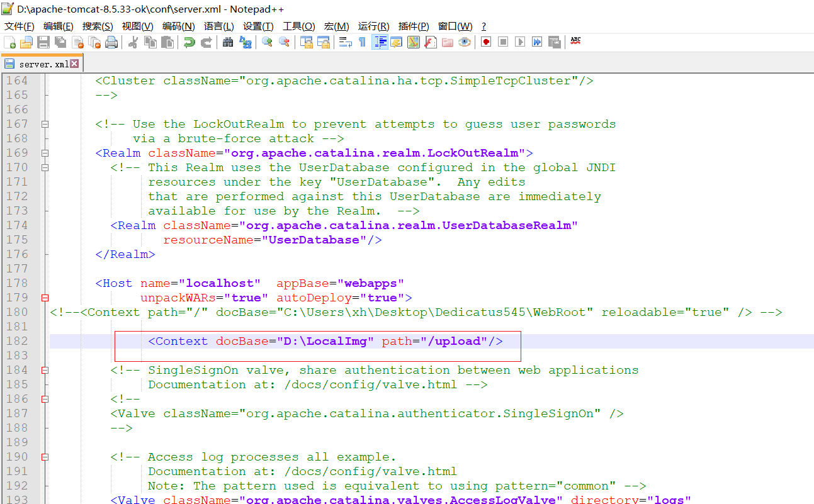
Task: Cut the selection with the scissors icon
Action: (x=133, y=42)
